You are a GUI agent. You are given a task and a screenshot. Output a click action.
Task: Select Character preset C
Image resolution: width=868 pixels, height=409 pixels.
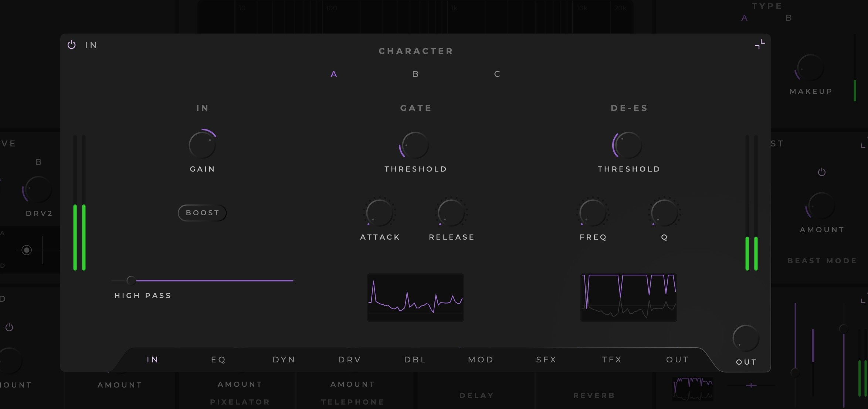click(497, 74)
